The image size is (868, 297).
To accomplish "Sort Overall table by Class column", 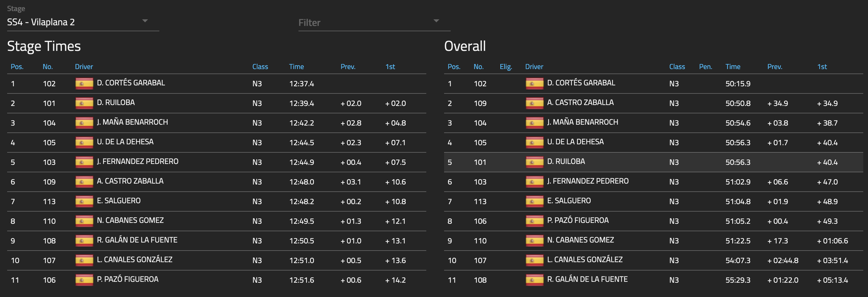I will coord(677,66).
